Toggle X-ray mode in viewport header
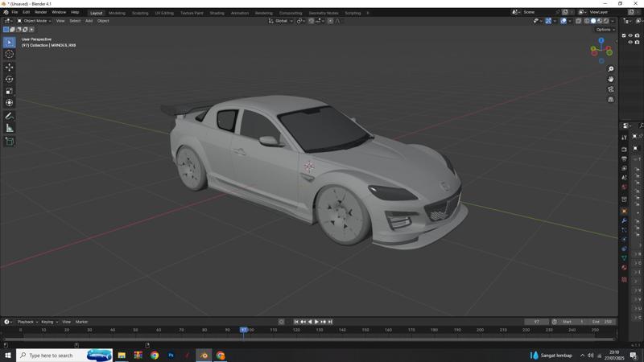Screen dimensions: 644x362 pyautogui.click(x=579, y=21)
